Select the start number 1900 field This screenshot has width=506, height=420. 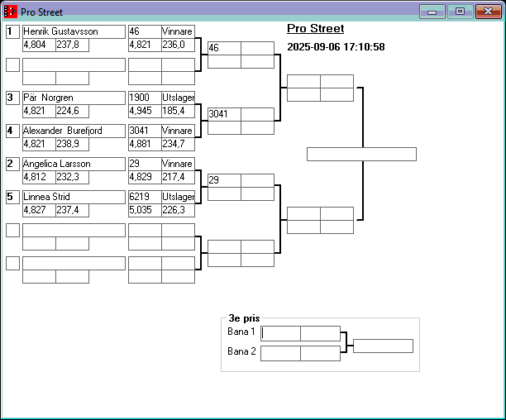coord(145,98)
